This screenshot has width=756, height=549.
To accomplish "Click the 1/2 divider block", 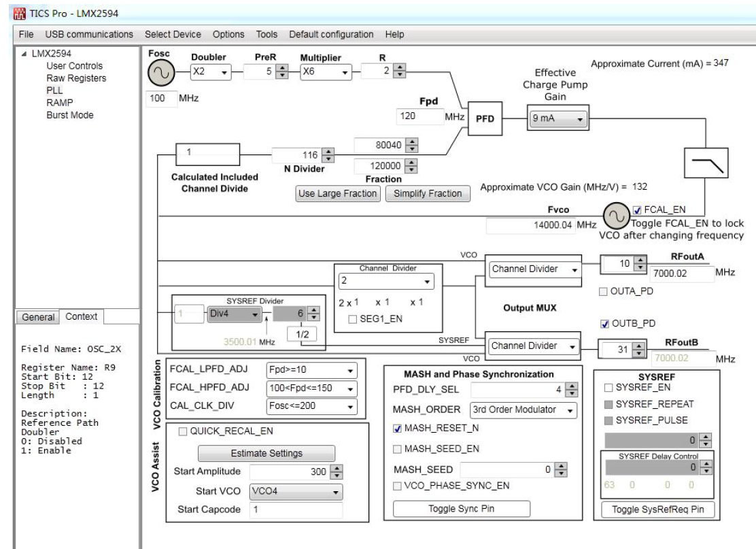I will pos(303,334).
